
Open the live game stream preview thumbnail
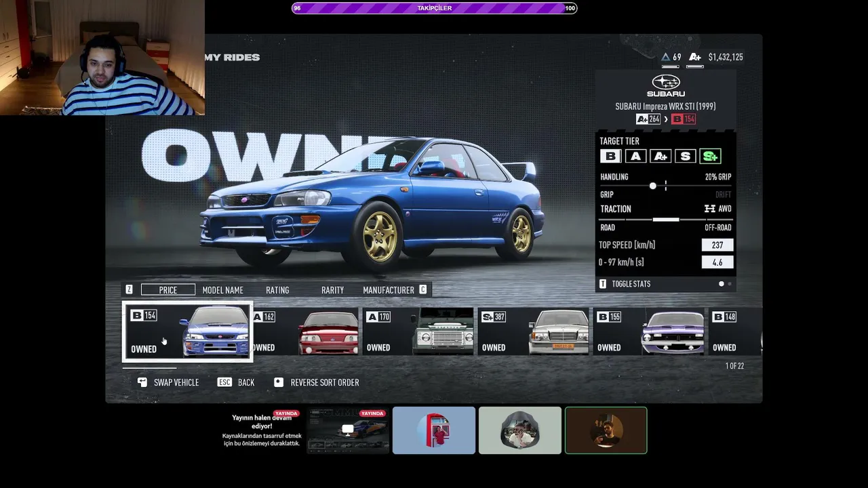[347, 430]
